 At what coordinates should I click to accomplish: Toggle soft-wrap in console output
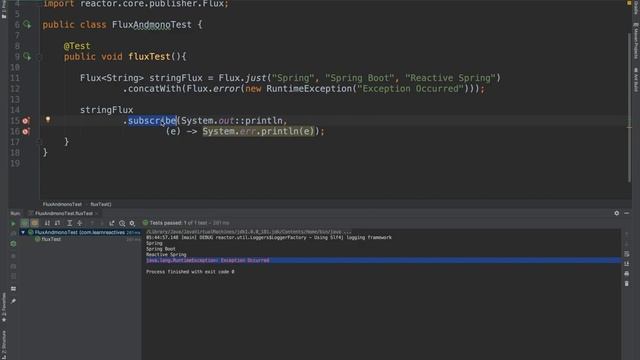(x=627, y=254)
